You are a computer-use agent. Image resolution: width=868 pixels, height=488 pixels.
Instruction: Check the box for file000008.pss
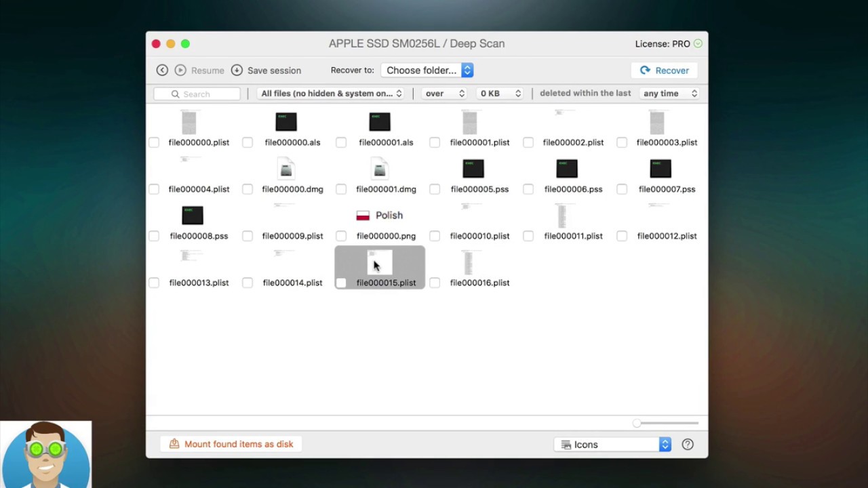pos(154,236)
